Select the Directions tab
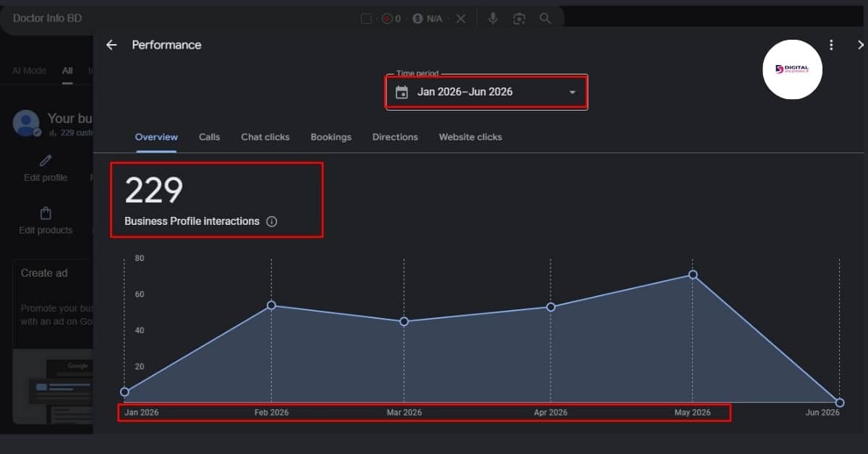 [x=395, y=137]
